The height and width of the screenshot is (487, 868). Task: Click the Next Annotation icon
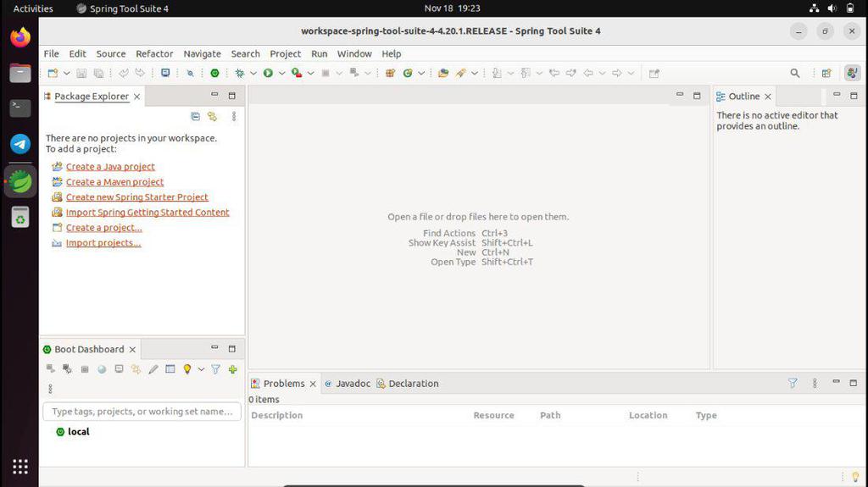point(497,73)
